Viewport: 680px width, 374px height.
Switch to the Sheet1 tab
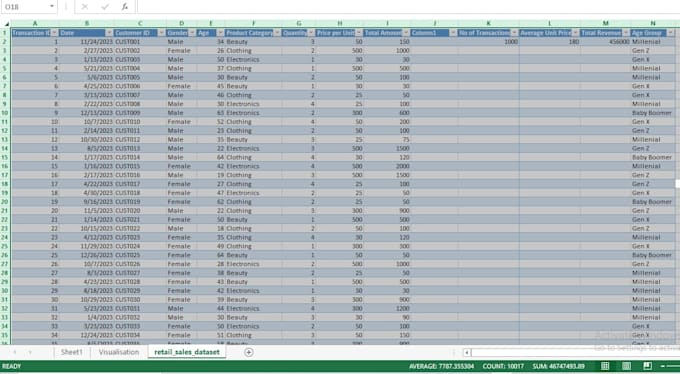[71, 352]
